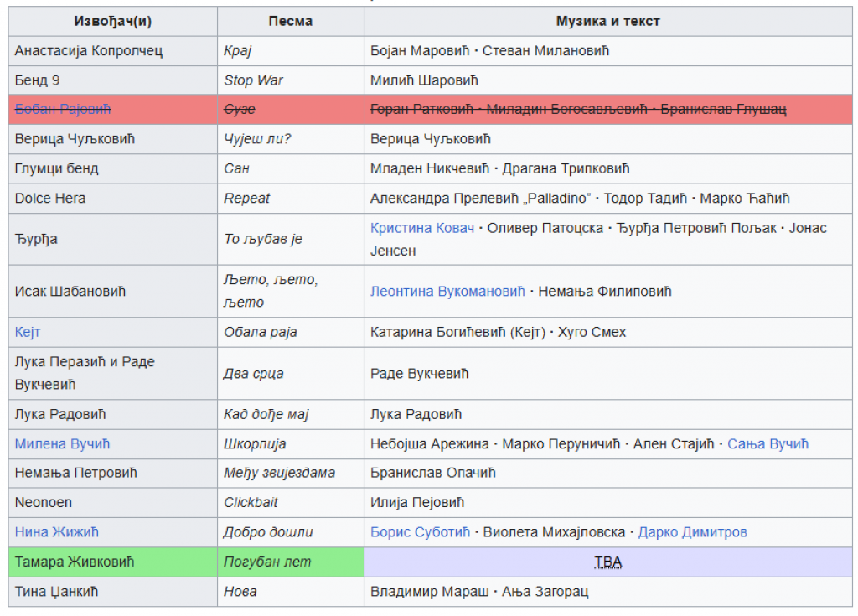Open the Сања Вучић link
The image size is (858, 616).
pyautogui.click(x=768, y=443)
